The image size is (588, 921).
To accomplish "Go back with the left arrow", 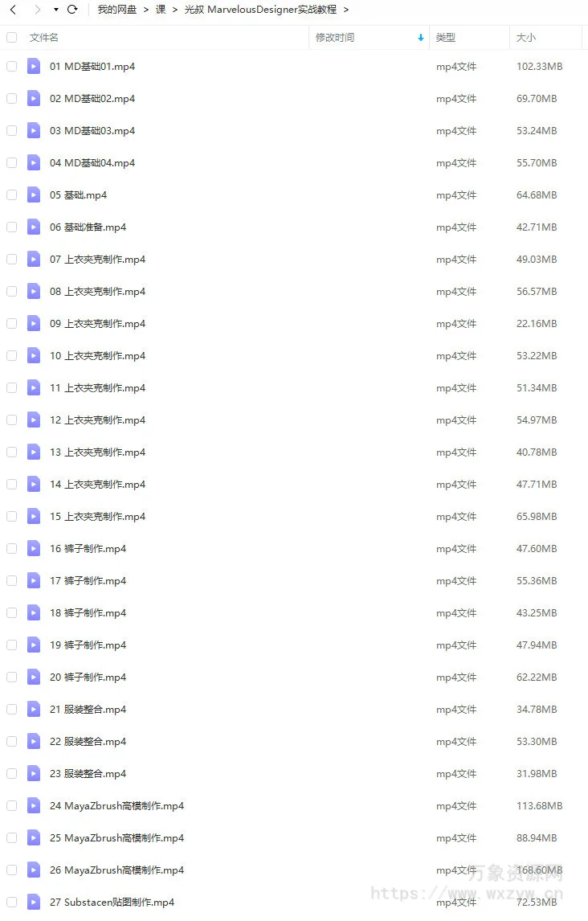I will [x=13, y=10].
